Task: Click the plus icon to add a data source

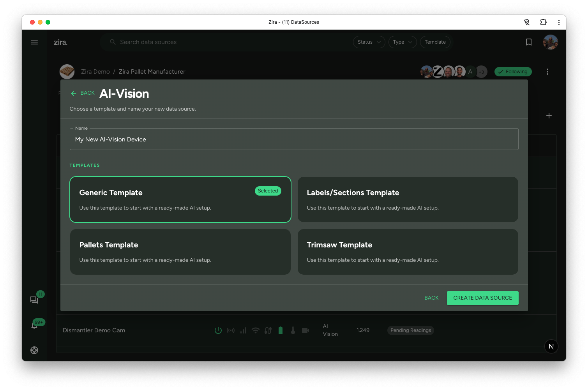Action: pyautogui.click(x=549, y=116)
